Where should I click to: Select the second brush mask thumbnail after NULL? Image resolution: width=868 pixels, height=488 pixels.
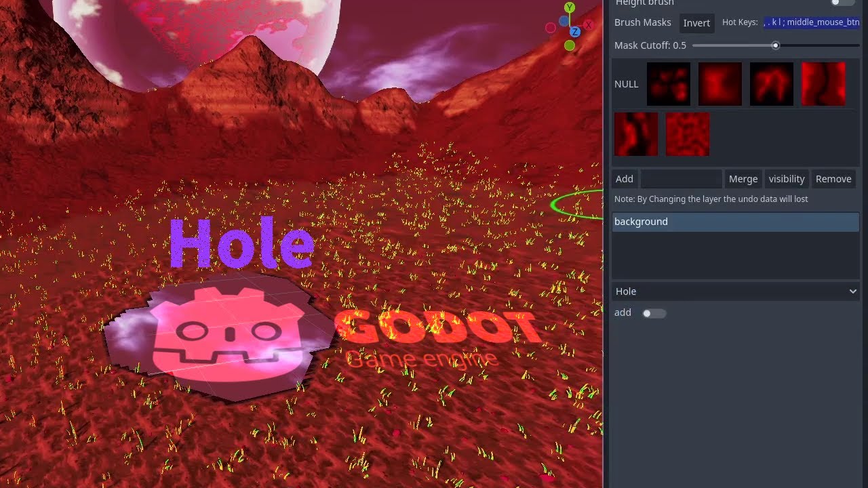tap(720, 84)
